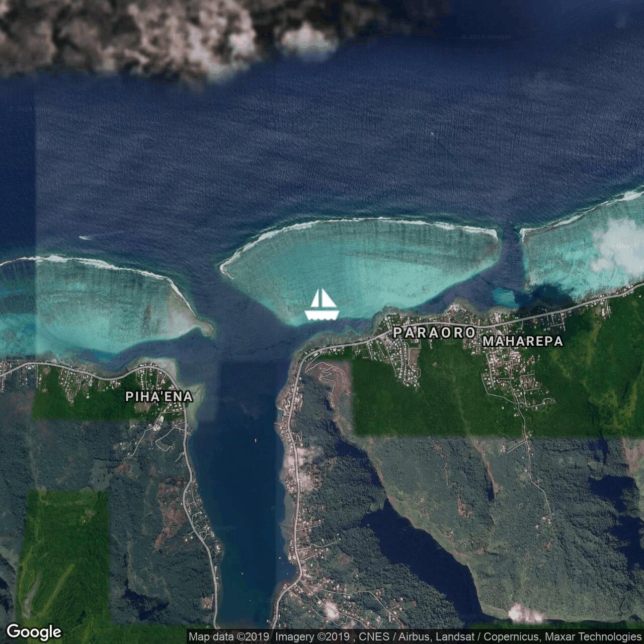Click the tiny white boat in open ocean
The height and width of the screenshot is (644, 644).
pos(432,133)
